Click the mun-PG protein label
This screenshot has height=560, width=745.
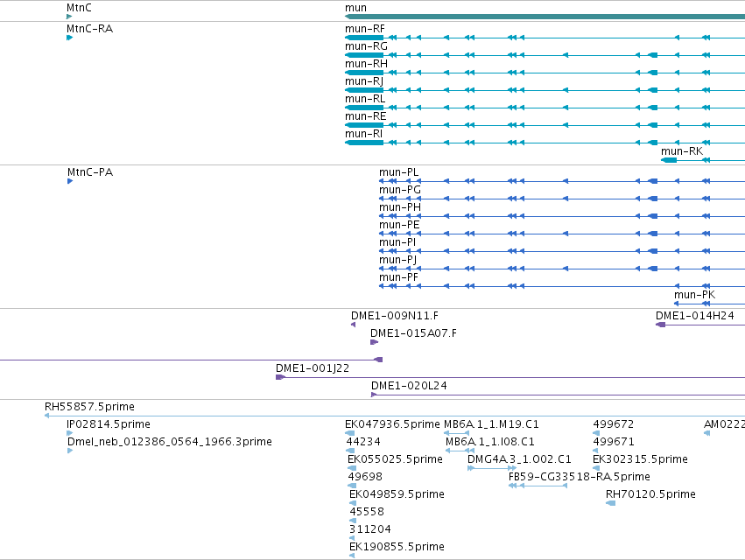coord(400,190)
